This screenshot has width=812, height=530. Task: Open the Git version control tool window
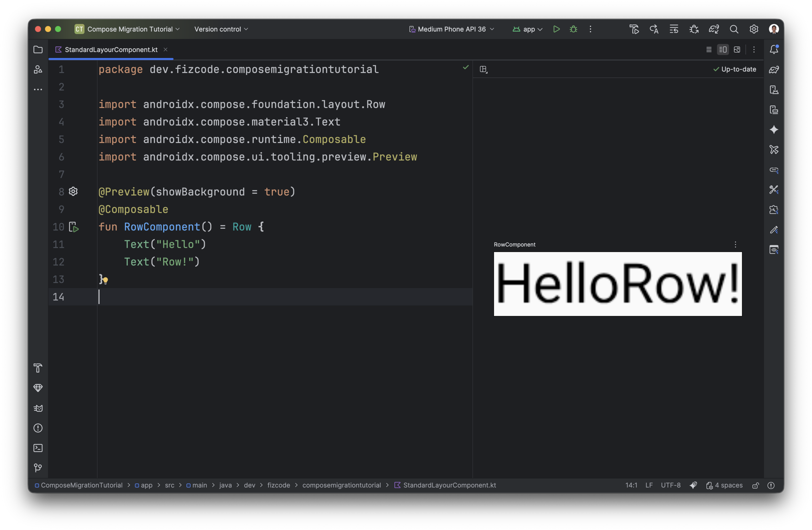click(x=38, y=468)
